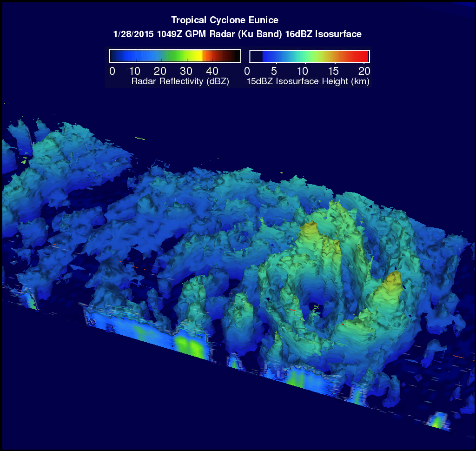The height and width of the screenshot is (451, 476).
Task: Click the '40' tick on reflectivity scale
Action: 212,71
